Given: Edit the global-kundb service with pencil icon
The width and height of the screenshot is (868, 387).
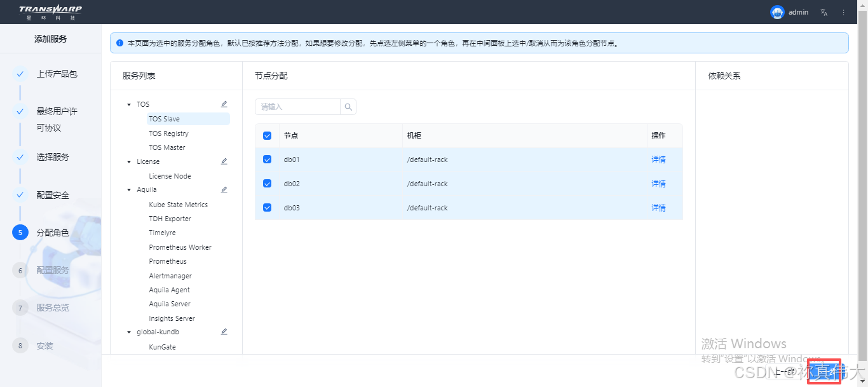Looking at the screenshot, I should point(224,332).
